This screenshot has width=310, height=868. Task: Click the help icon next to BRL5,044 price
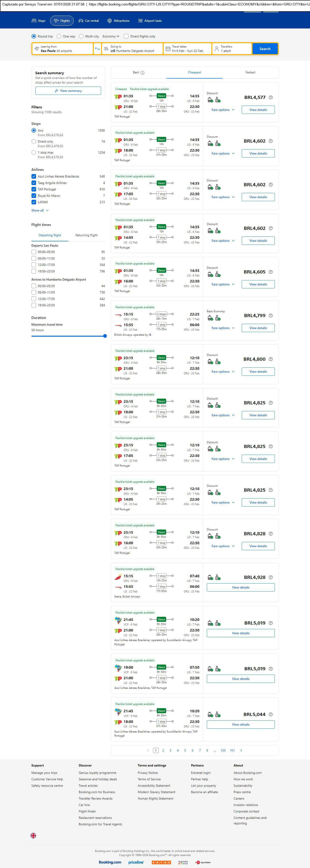[270, 715]
